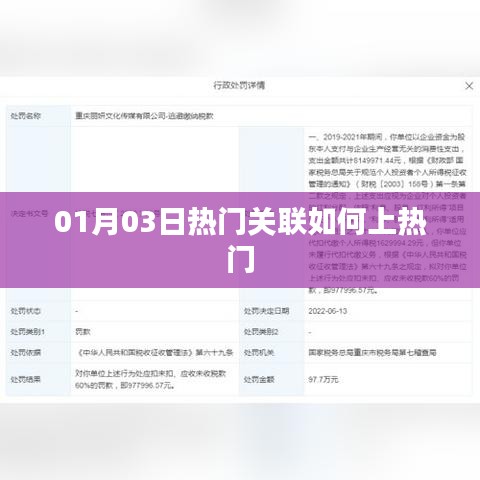Click the 处罚类别1 label
This screenshot has width=480, height=480.
[x=27, y=332]
